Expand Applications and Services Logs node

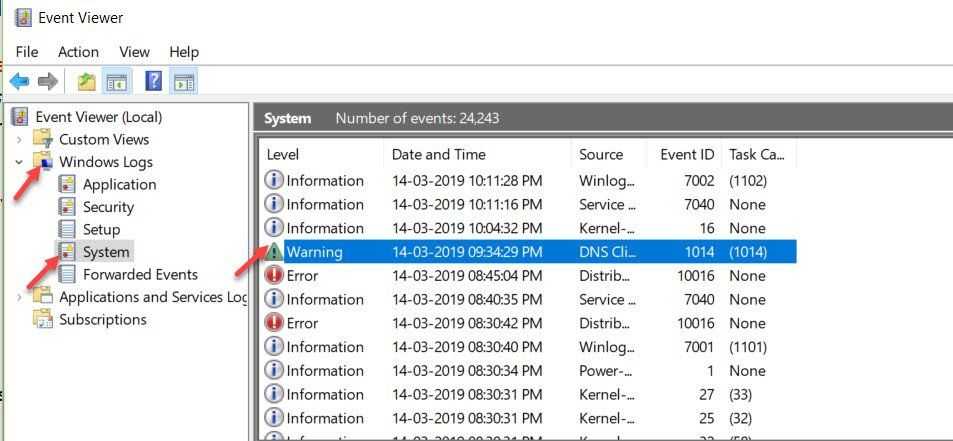point(19,297)
